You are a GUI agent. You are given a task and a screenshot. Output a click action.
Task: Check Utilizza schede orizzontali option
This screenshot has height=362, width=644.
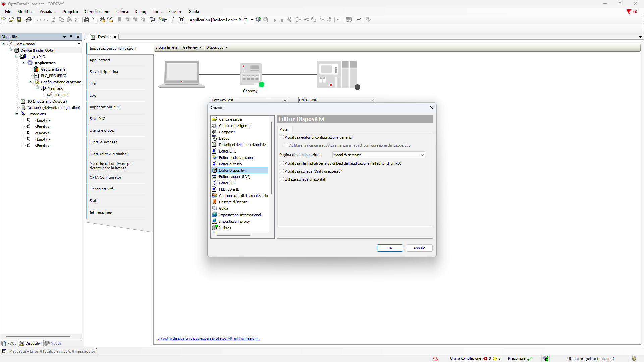tap(282, 179)
